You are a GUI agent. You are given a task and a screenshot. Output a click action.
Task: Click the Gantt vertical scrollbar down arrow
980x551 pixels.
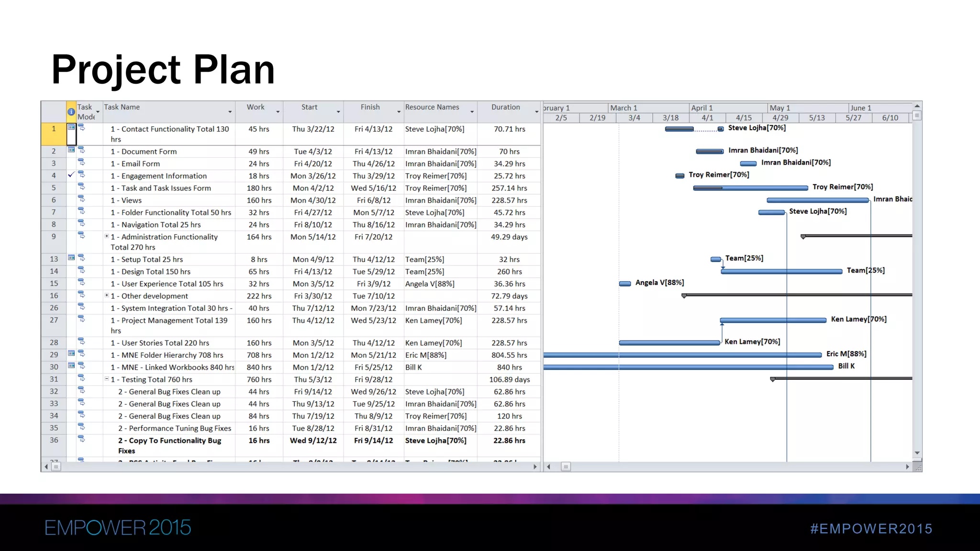[x=917, y=453]
